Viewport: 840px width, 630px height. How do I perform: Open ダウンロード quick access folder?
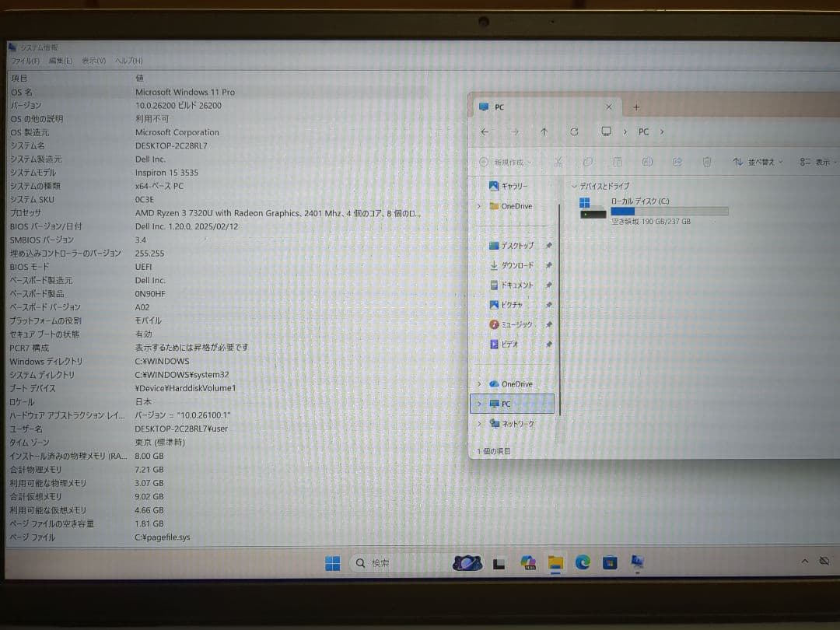512,265
